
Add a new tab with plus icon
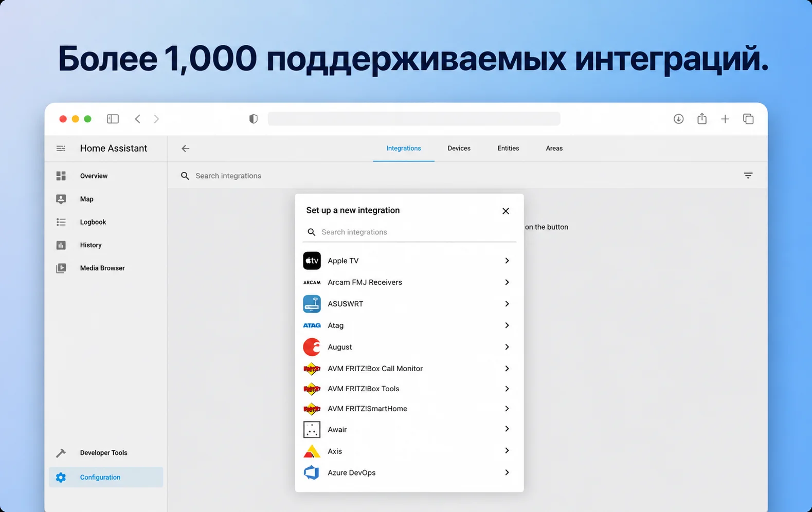click(725, 119)
